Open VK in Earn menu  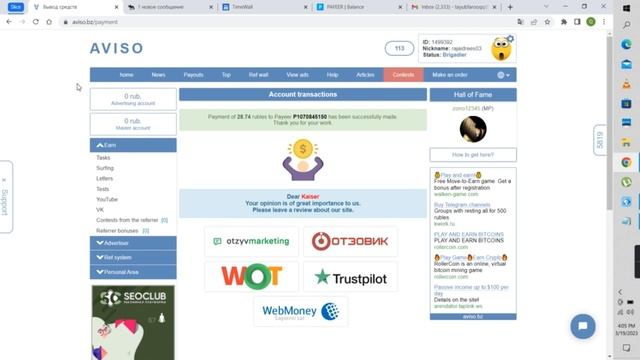(x=100, y=210)
